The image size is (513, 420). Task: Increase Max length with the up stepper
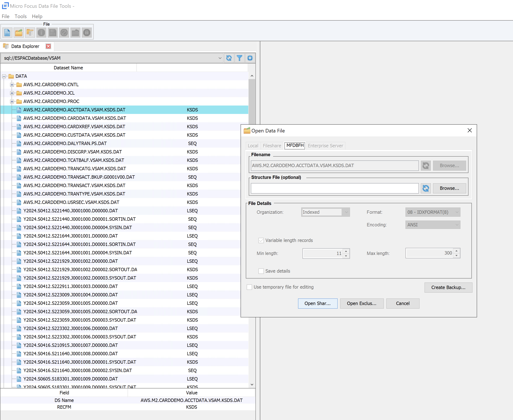click(x=456, y=251)
